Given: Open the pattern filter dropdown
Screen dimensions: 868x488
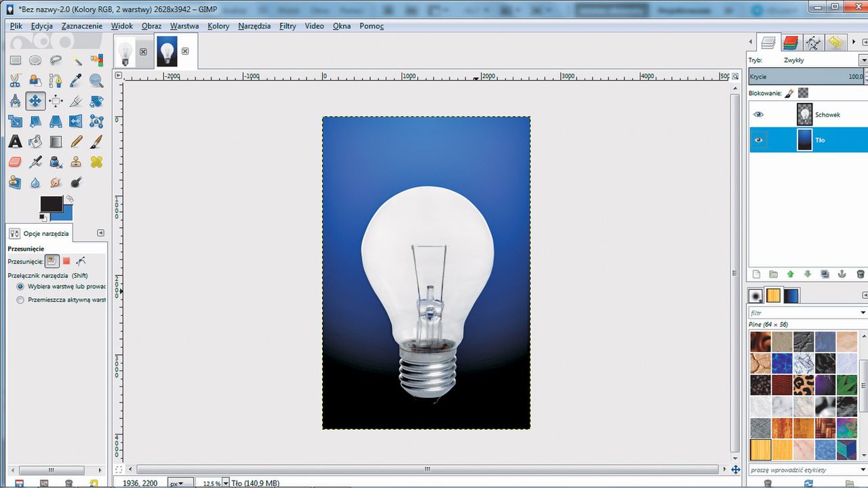Looking at the screenshot, I should [x=863, y=313].
